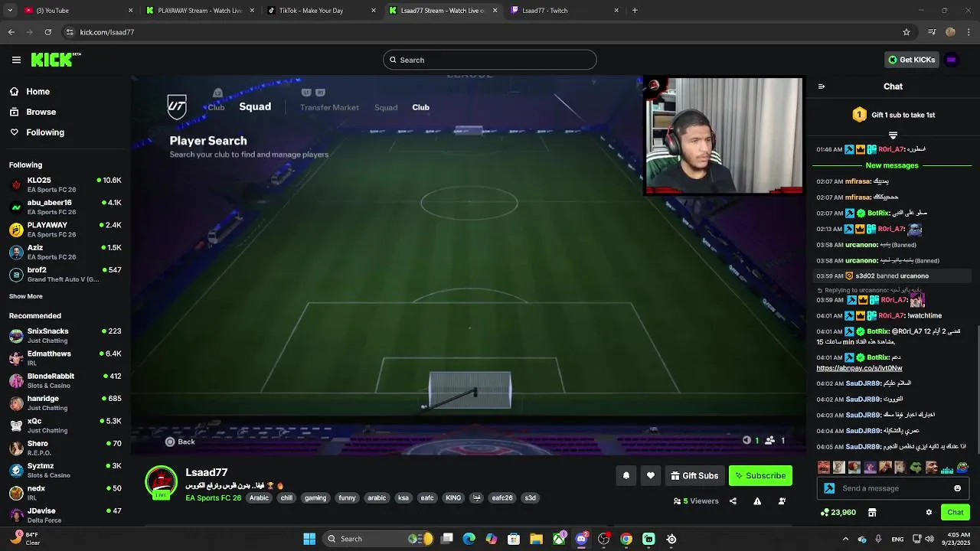The height and width of the screenshot is (551, 980).
Task: Click the 5 Viewers count
Action: pyautogui.click(x=696, y=501)
